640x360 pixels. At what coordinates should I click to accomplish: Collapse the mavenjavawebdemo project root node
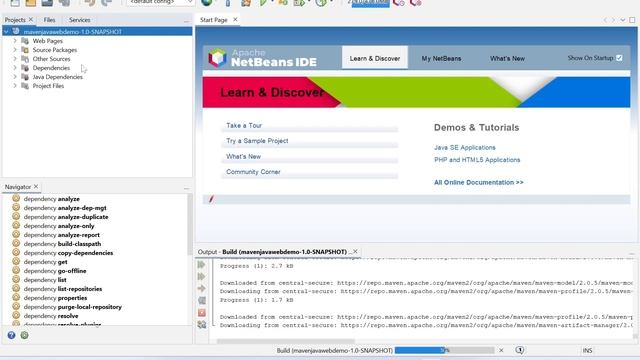pos(6,31)
